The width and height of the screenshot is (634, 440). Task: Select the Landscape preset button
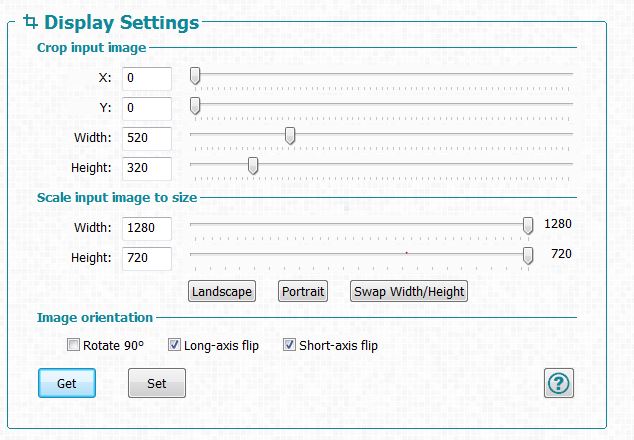(x=222, y=291)
